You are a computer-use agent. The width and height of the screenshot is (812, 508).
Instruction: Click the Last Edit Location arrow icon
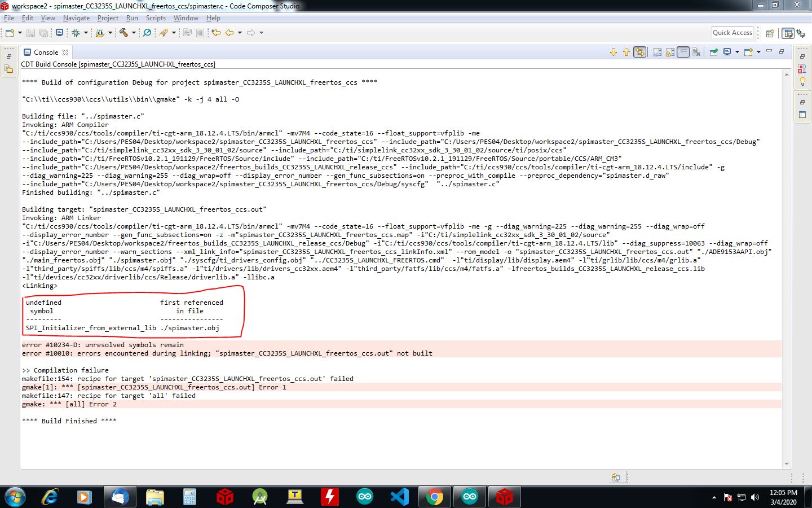[x=216, y=33]
